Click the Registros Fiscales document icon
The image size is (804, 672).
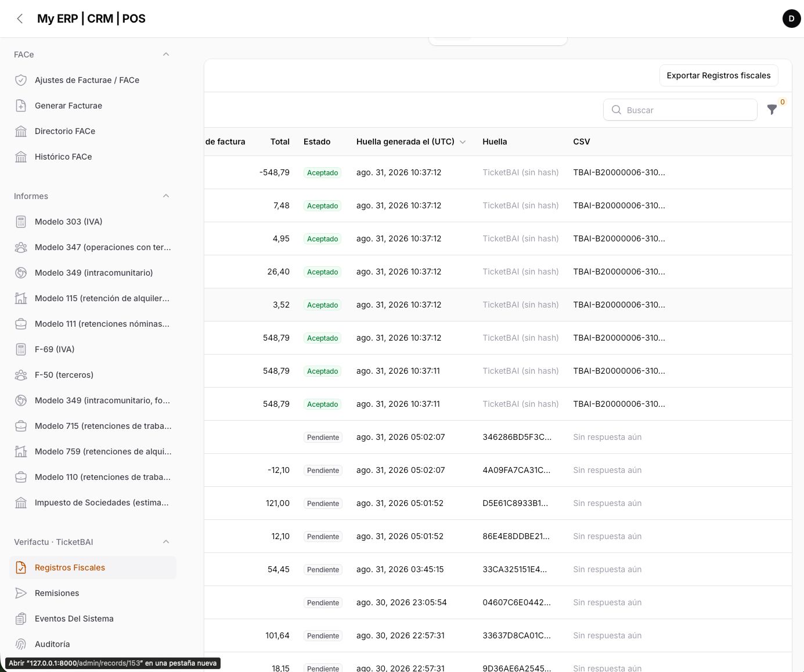(x=21, y=568)
